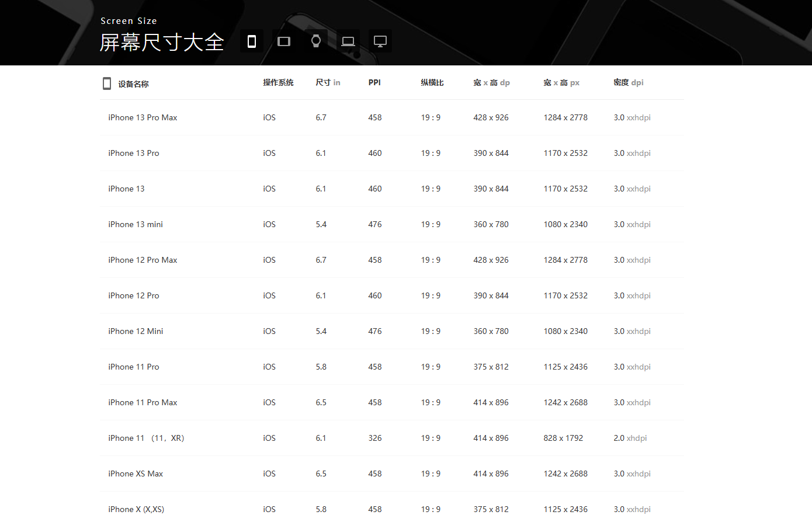Click 3.0 xxhdpi in iPhone 13 Pro row
Viewport: 812px width, 522px height.
click(632, 153)
